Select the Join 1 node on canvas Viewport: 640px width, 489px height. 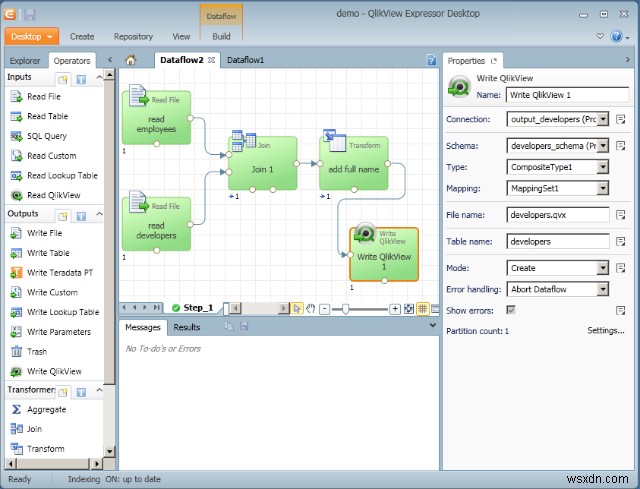point(262,163)
